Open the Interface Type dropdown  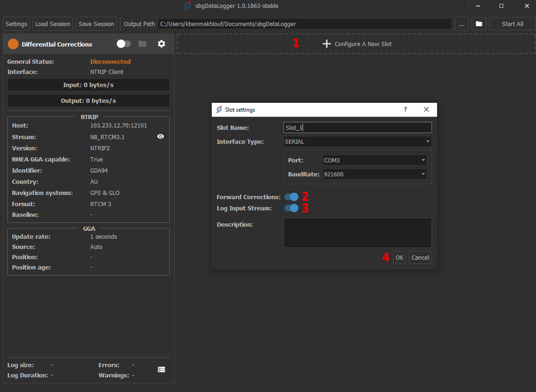point(358,141)
